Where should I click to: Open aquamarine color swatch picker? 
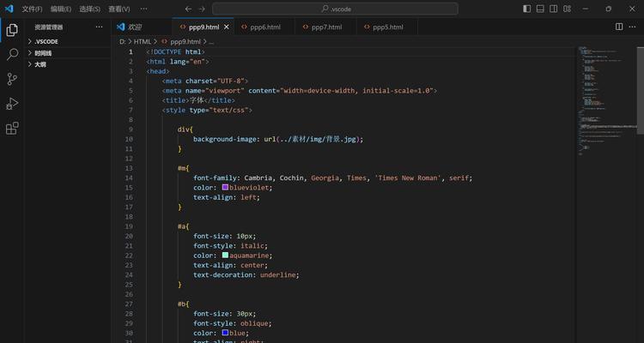[x=225, y=256]
